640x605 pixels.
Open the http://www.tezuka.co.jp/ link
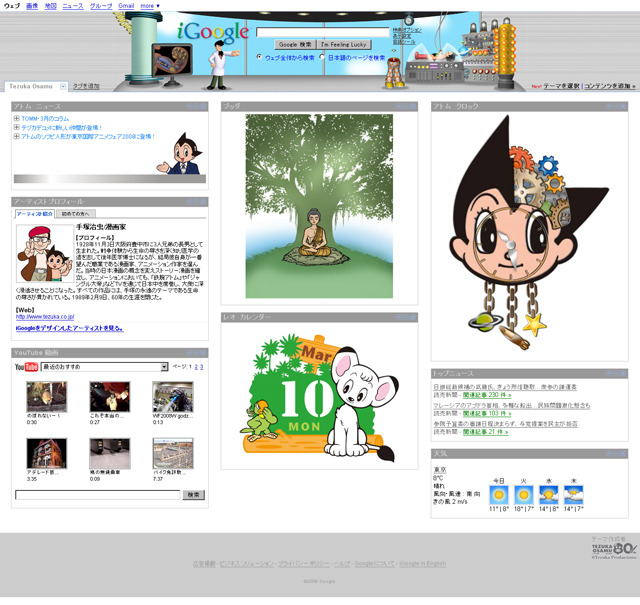click(x=45, y=317)
